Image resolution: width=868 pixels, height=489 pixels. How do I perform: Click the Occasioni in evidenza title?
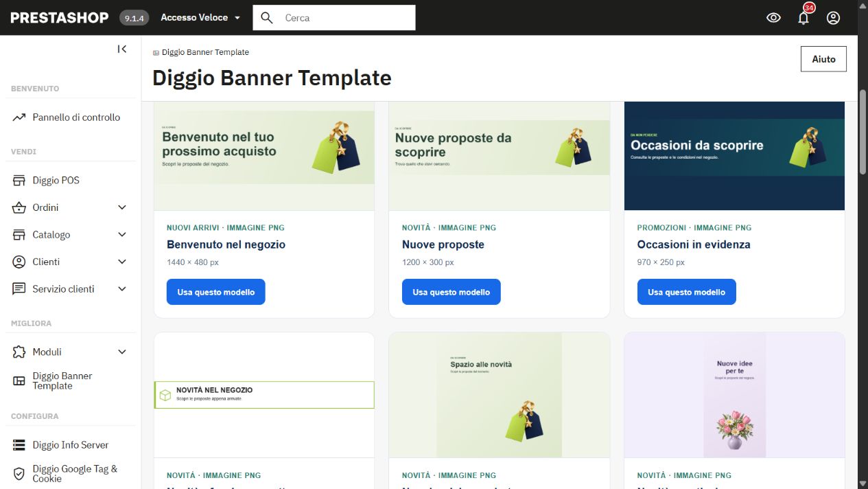click(694, 244)
